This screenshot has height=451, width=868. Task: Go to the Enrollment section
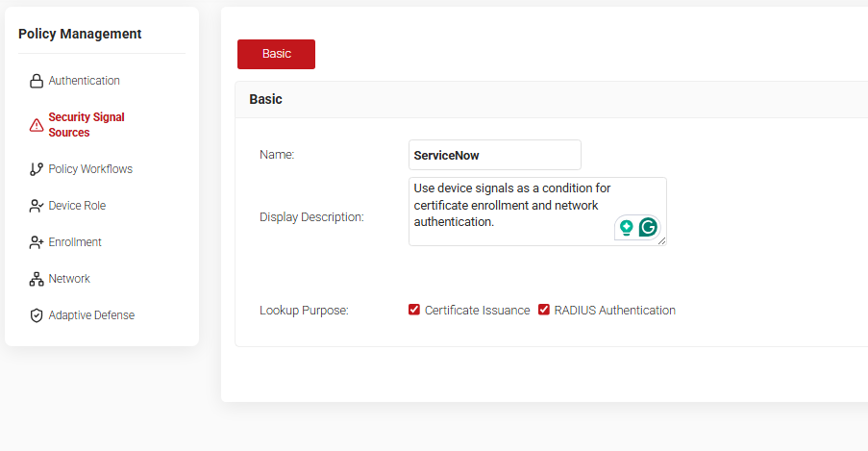75,242
